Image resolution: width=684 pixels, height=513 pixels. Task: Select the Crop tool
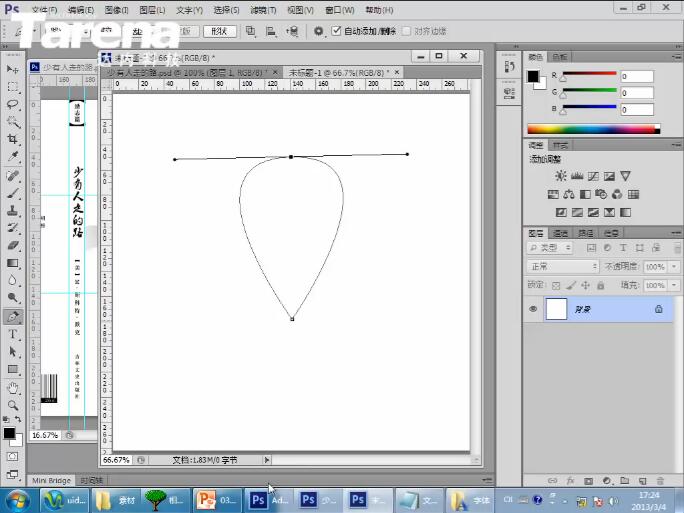13,139
